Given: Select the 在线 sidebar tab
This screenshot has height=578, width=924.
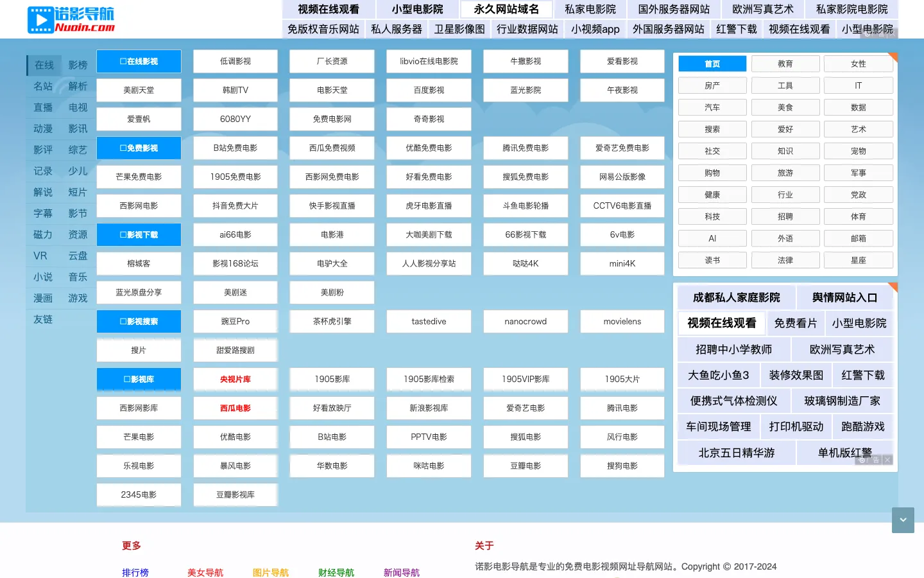Looking at the screenshot, I should point(44,65).
